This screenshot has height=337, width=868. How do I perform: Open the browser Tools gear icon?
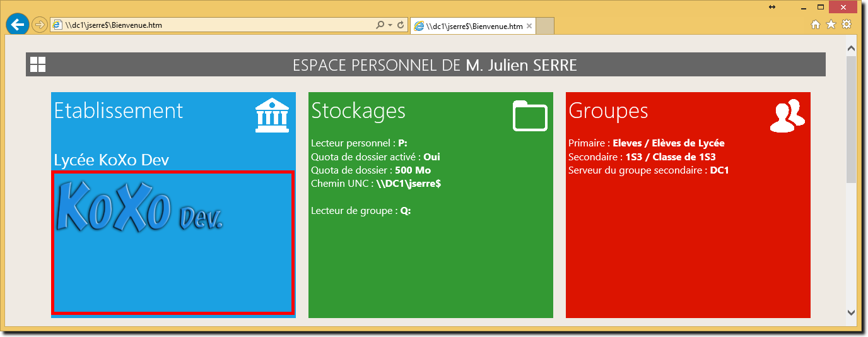(847, 25)
